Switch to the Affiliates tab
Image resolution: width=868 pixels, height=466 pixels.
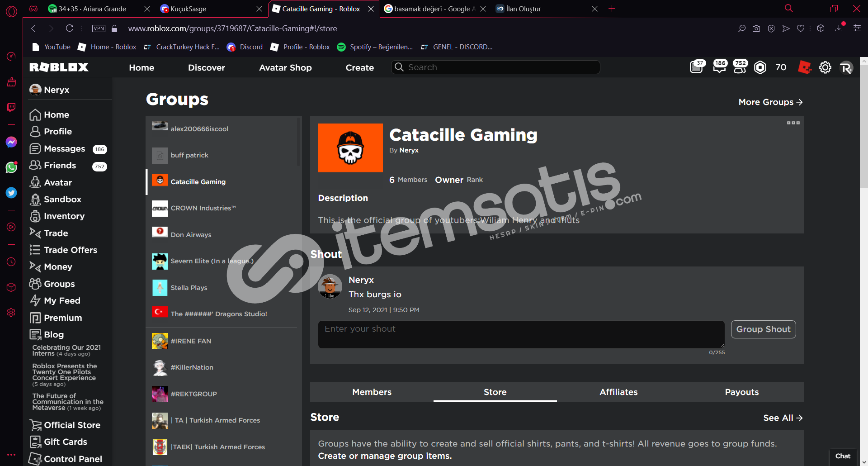[x=618, y=392]
